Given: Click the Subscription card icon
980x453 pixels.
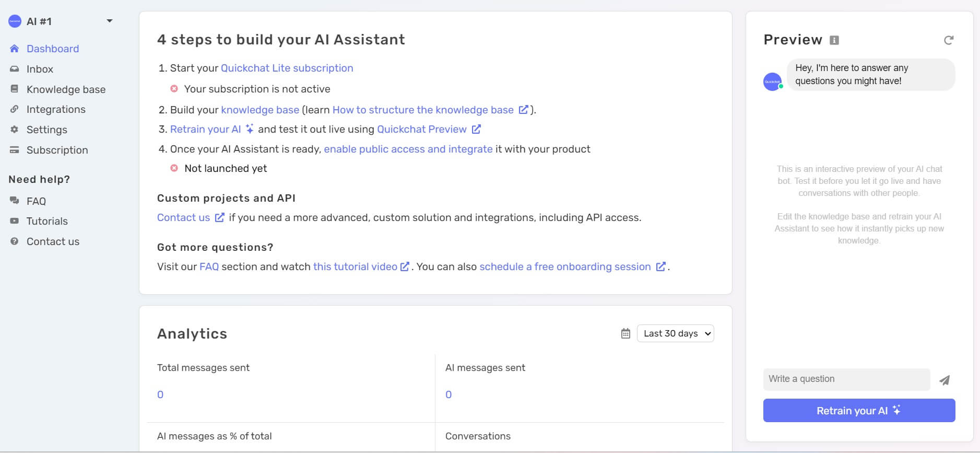Looking at the screenshot, I should (x=15, y=150).
